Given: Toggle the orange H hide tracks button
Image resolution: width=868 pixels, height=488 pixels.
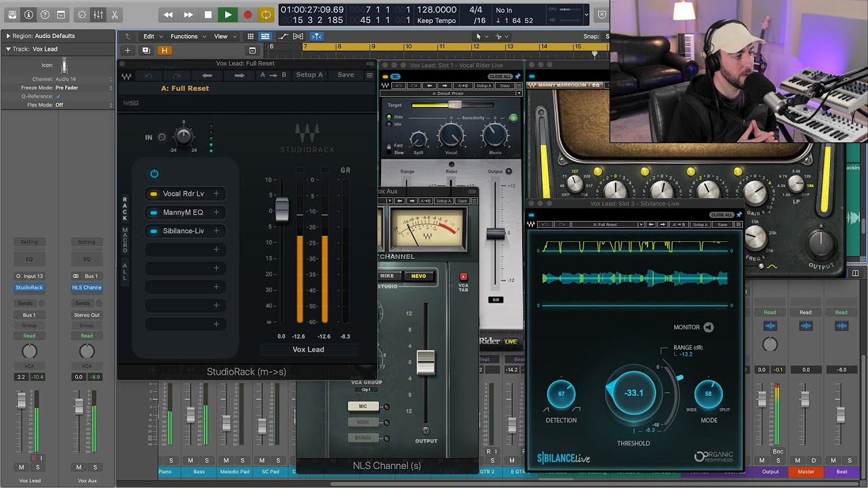Looking at the screenshot, I should coord(164,50).
